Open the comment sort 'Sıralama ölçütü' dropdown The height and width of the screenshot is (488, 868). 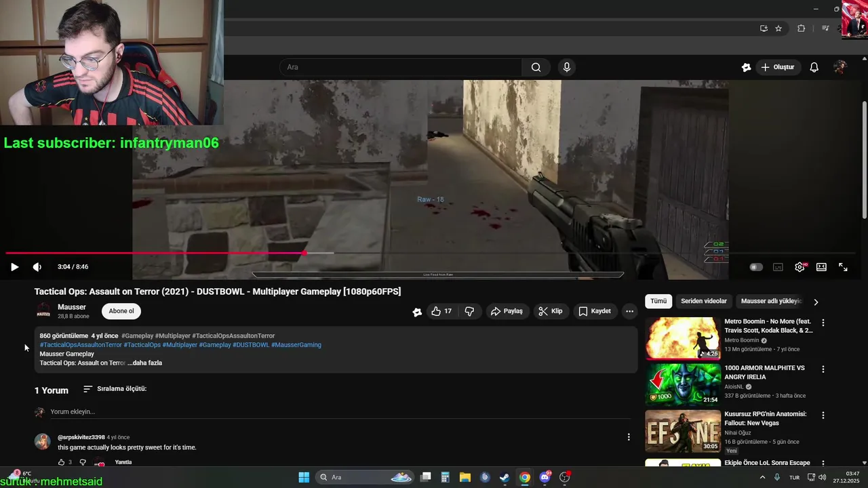[x=115, y=389]
